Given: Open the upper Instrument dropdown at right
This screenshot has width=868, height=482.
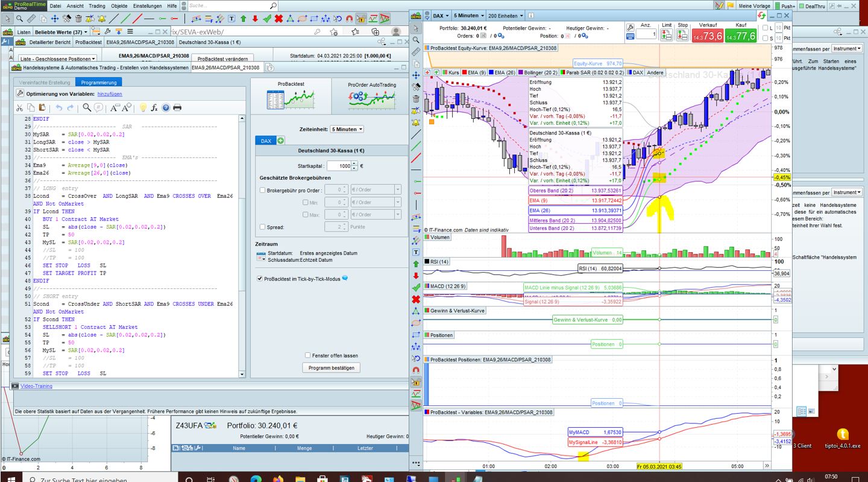Looking at the screenshot, I should tap(847, 48).
